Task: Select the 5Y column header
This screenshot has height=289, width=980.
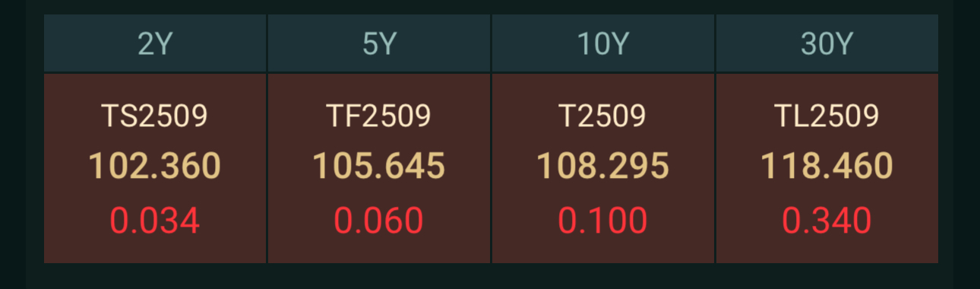Action: (379, 44)
